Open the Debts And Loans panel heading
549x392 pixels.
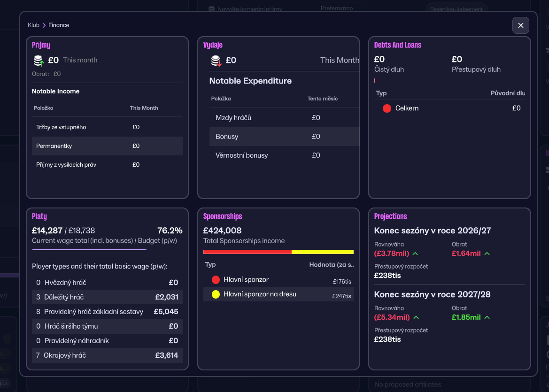(x=397, y=45)
